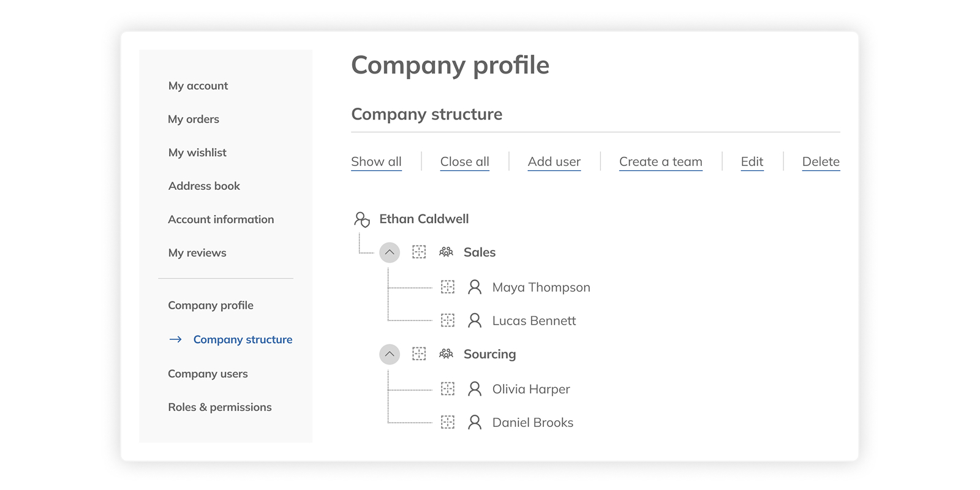Open Roles & permissions in sidebar
980x490 pixels.
[220, 407]
